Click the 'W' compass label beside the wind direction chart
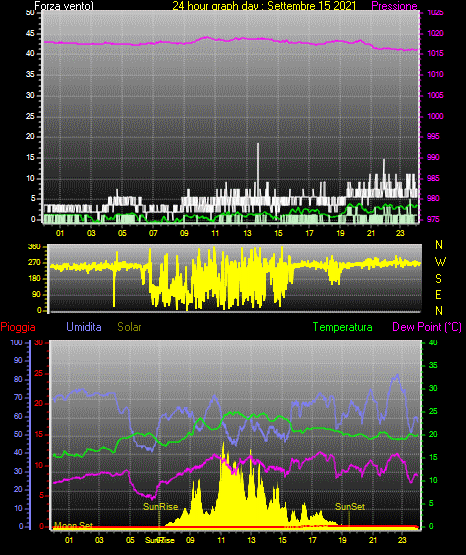The width and height of the screenshot is (466, 555). pyautogui.click(x=440, y=262)
